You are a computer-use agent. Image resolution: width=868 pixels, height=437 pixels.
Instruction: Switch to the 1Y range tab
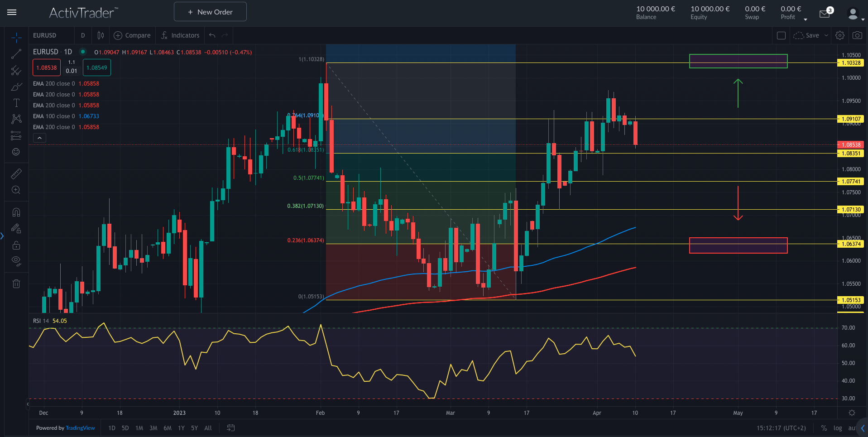pyautogui.click(x=181, y=428)
